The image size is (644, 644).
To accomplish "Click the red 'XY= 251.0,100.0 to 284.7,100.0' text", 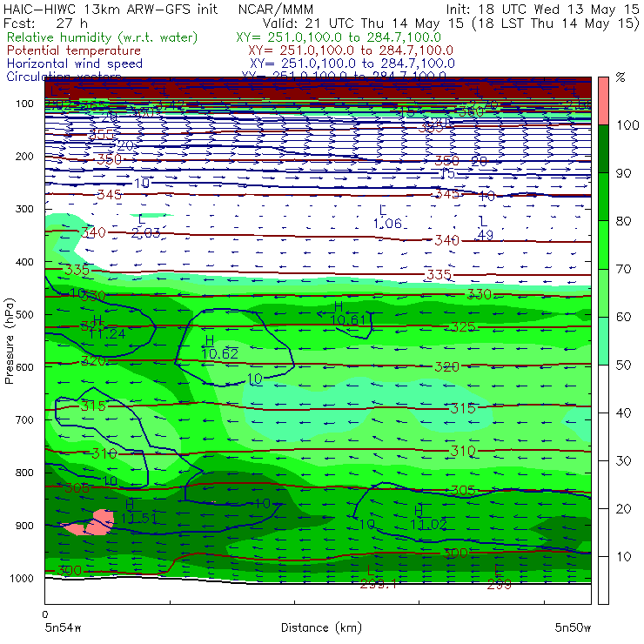I will coord(351,50).
